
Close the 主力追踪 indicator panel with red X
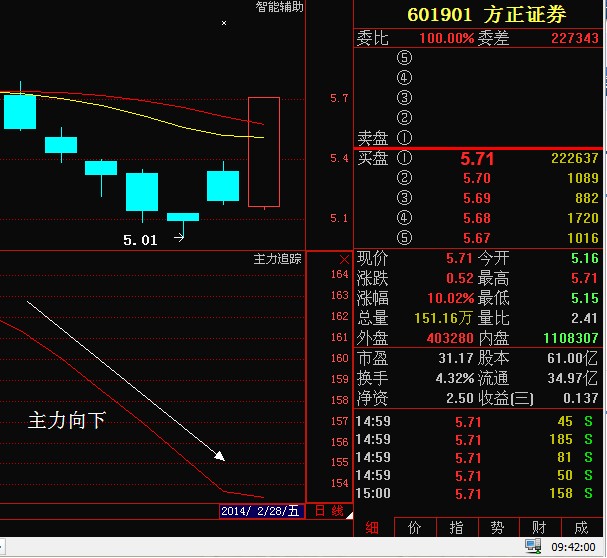point(344,259)
